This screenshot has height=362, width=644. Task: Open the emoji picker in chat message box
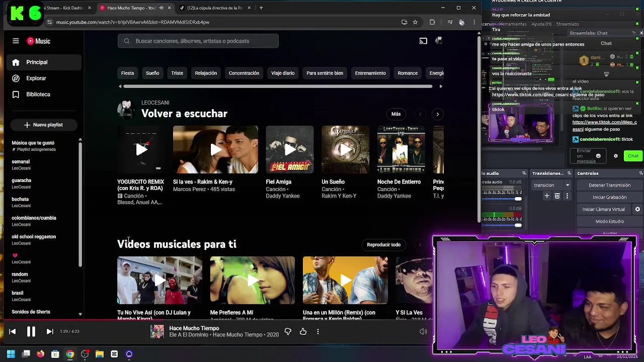tap(598, 156)
